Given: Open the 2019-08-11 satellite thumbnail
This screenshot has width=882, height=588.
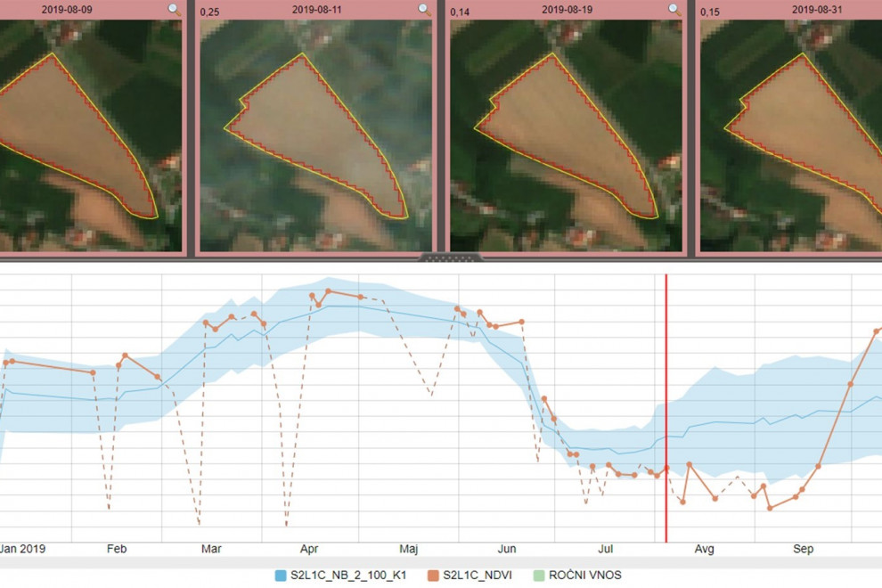Looking at the screenshot, I should 316,135.
